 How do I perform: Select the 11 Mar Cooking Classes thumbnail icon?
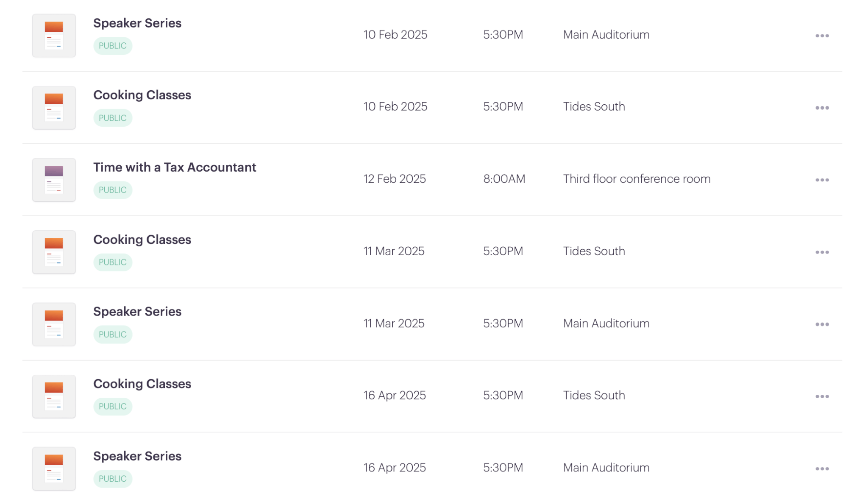click(54, 252)
